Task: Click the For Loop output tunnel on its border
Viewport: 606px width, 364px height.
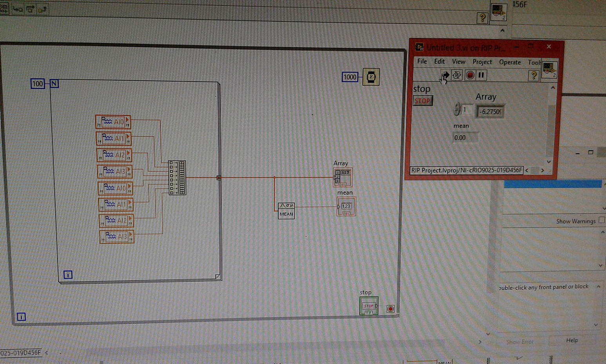Action: coord(219,177)
